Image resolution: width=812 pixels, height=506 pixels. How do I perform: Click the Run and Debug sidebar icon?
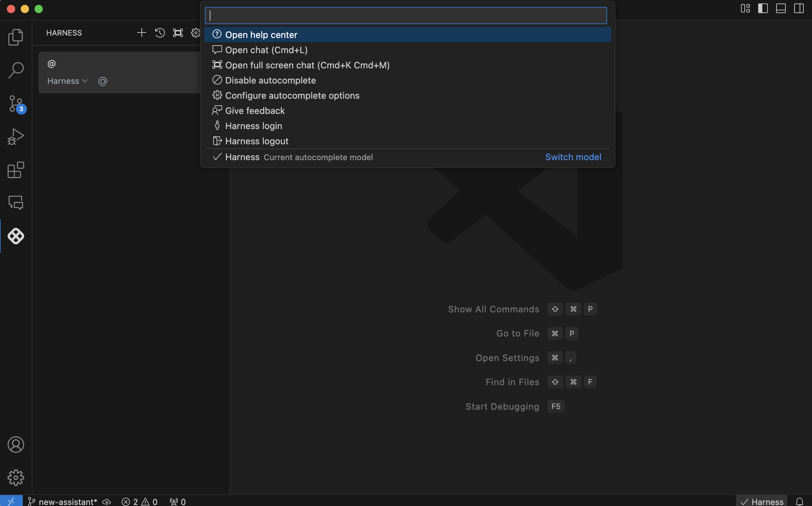pyautogui.click(x=16, y=137)
